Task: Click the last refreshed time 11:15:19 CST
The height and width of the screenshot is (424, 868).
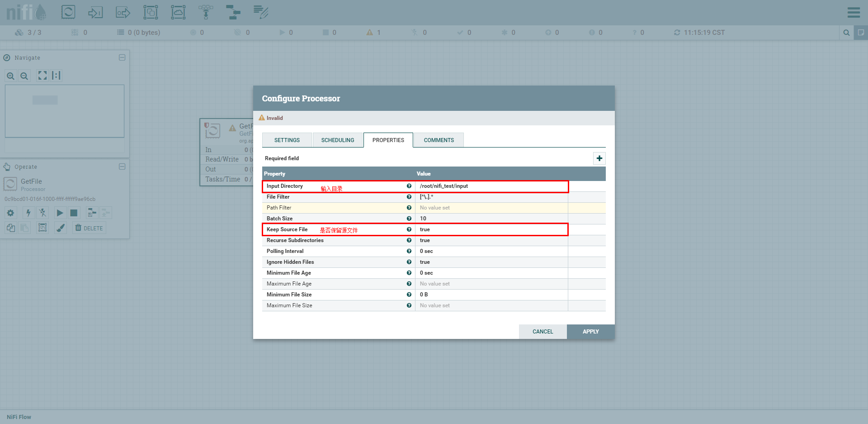Action: pyautogui.click(x=704, y=33)
